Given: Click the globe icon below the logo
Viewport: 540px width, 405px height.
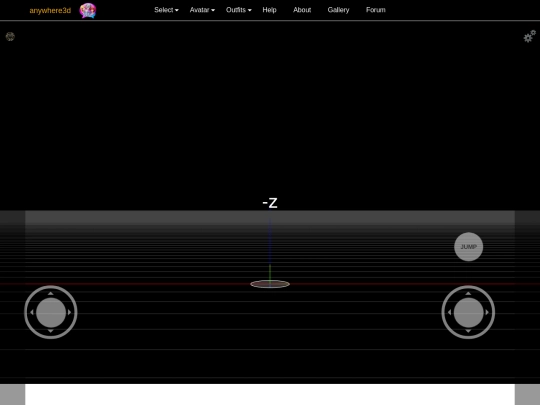Looking at the screenshot, I should pos(10,36).
